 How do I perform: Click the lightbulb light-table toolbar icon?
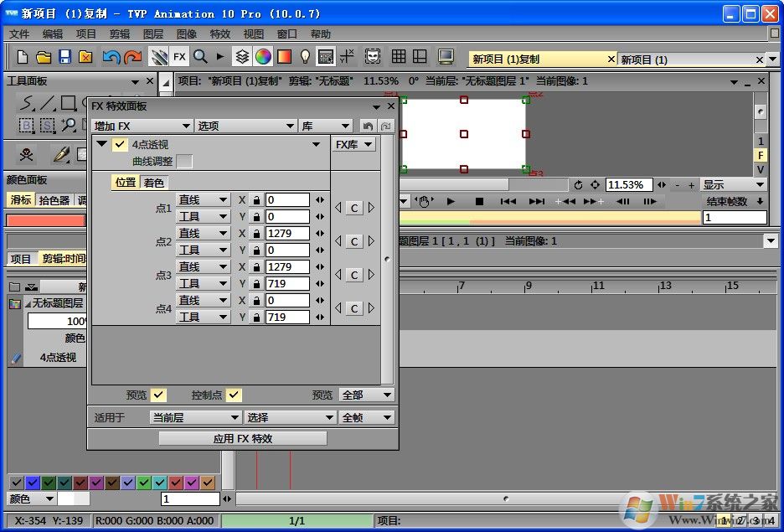(304, 56)
